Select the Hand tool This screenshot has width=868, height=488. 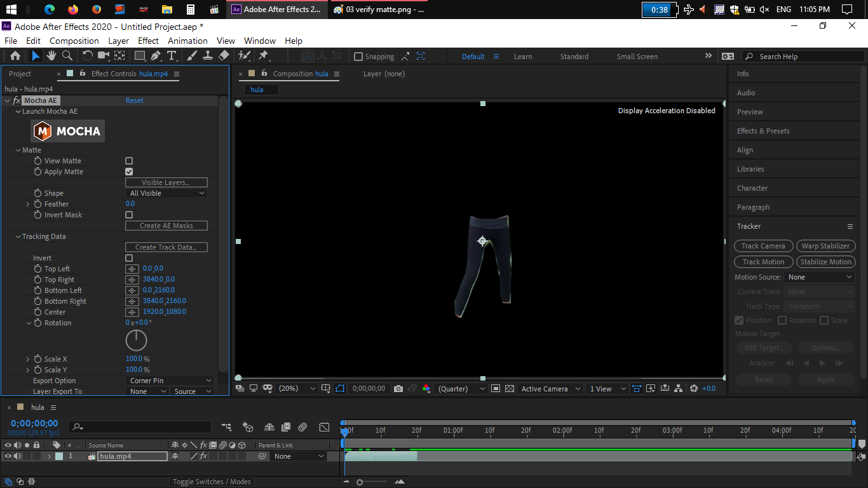pyautogui.click(x=51, y=56)
